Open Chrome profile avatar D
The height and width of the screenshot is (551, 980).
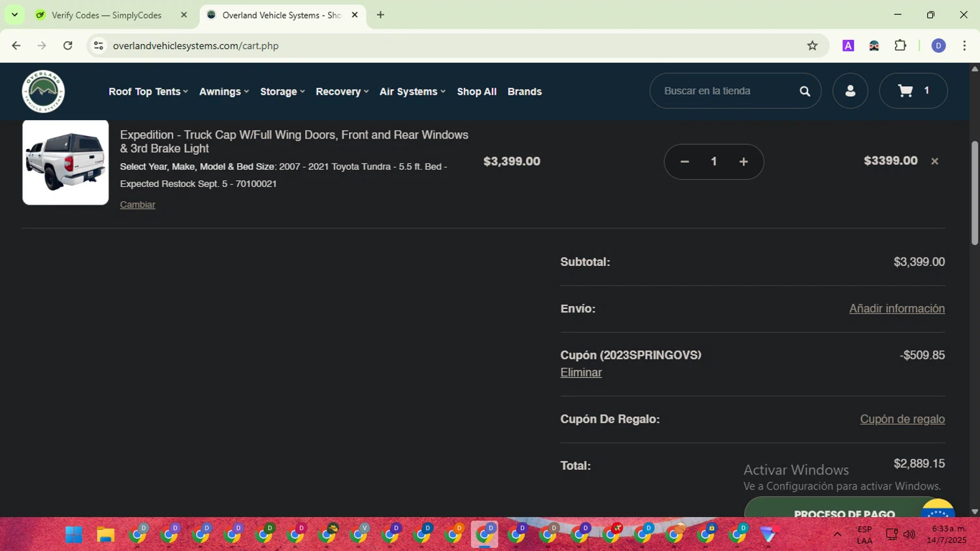click(939, 46)
